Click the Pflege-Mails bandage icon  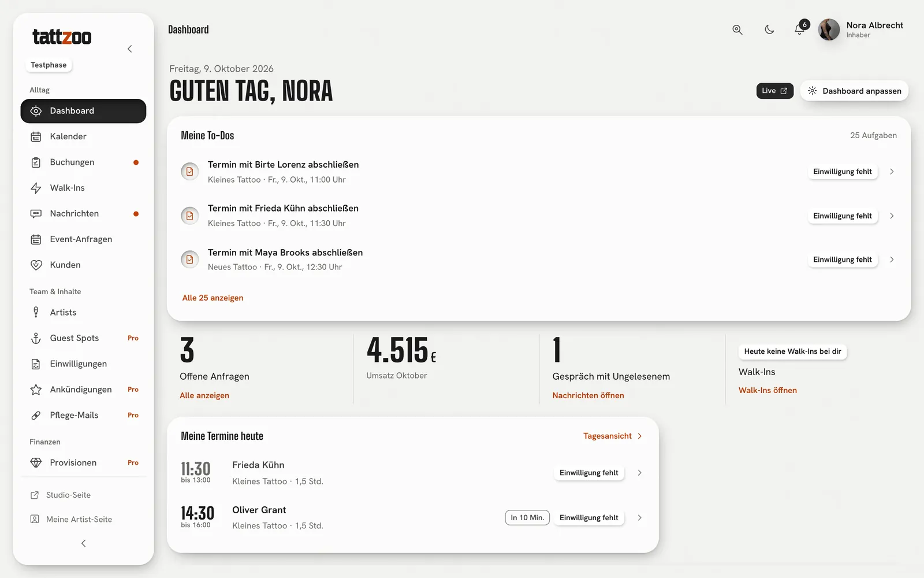(x=36, y=416)
